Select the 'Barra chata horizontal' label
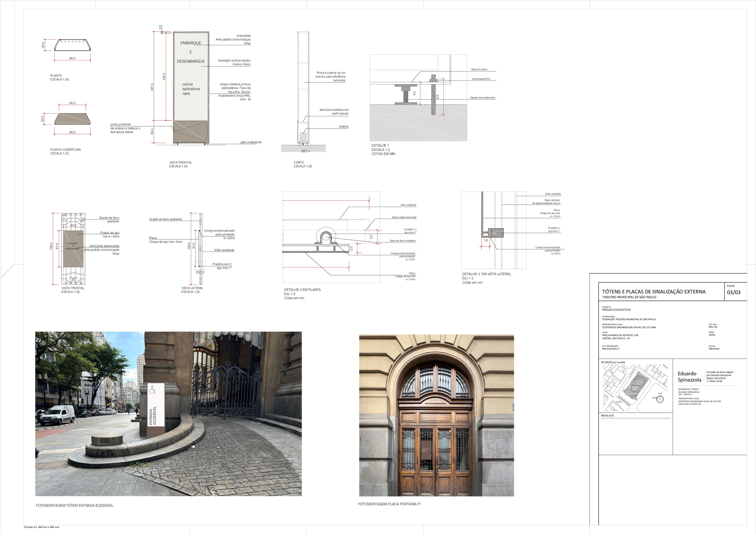This screenshot has width=756, height=534. (x=404, y=217)
